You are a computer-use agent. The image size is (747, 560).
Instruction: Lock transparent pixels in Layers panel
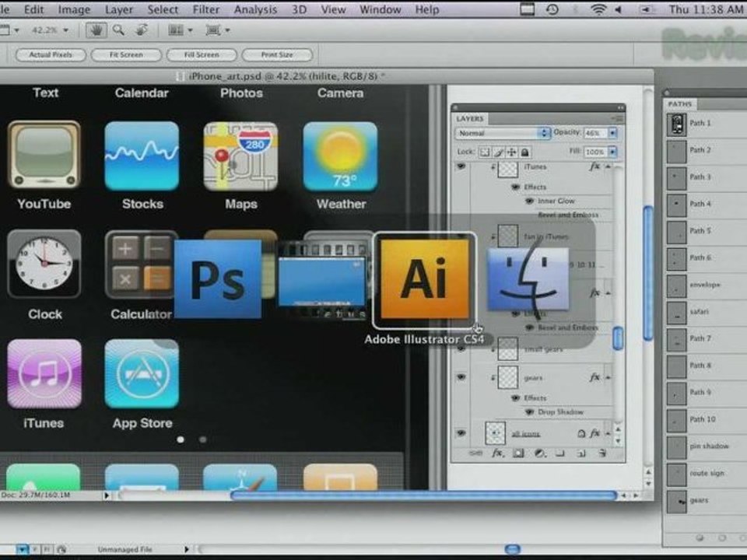[x=485, y=152]
